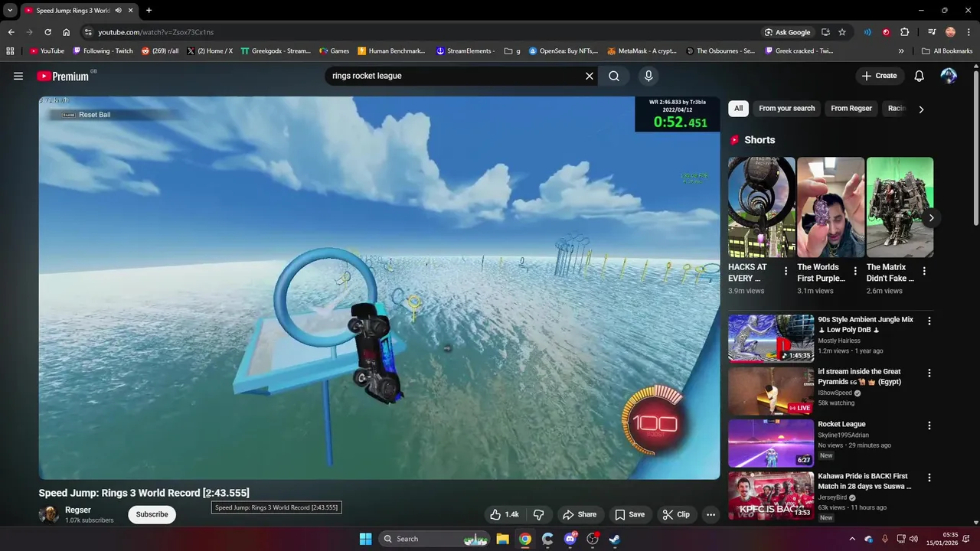Screen dimensions: 980x551
Task: Advance the filter chips with right arrow
Action: click(x=921, y=109)
